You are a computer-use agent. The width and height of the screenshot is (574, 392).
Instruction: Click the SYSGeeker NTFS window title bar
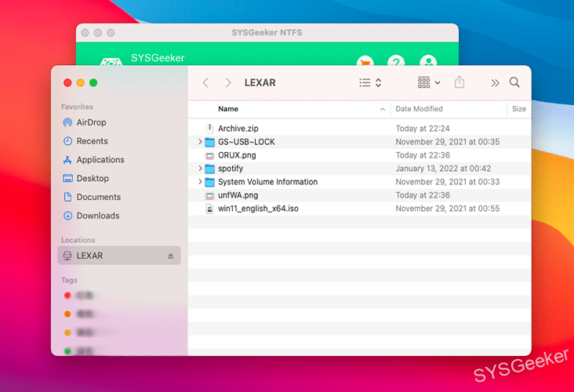pos(267,33)
